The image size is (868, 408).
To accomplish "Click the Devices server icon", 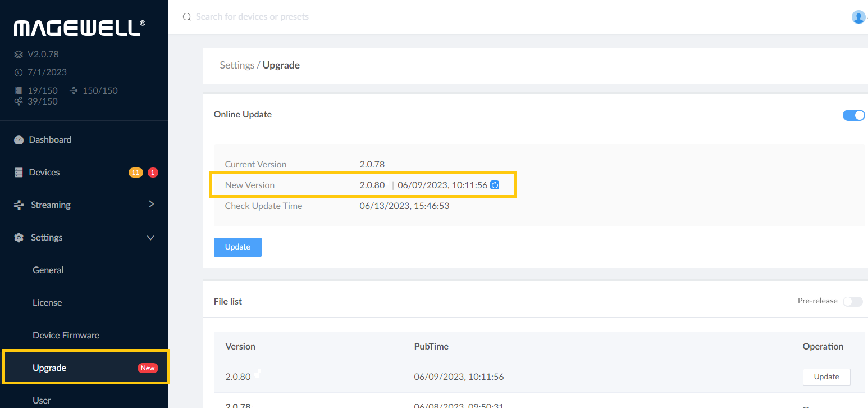I will pos(19,173).
